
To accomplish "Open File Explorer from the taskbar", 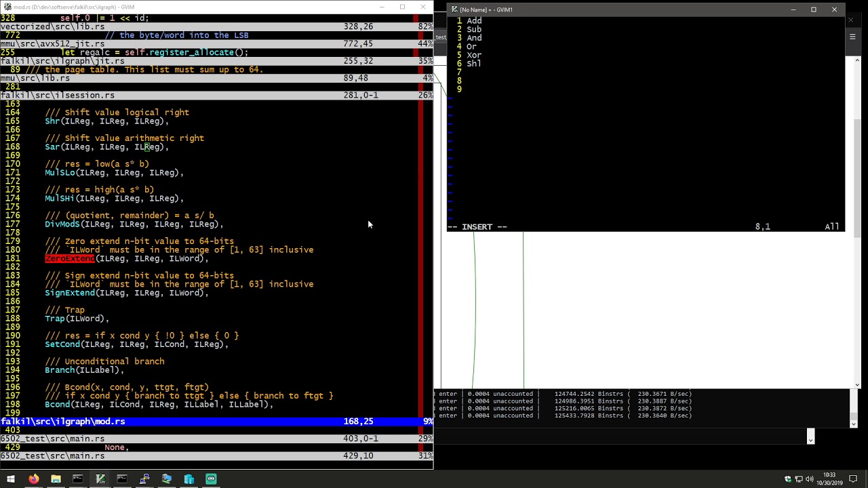I will point(56,479).
